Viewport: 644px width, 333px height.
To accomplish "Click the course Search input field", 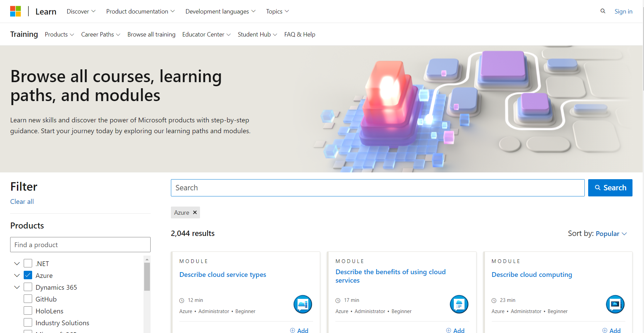I will coord(378,188).
